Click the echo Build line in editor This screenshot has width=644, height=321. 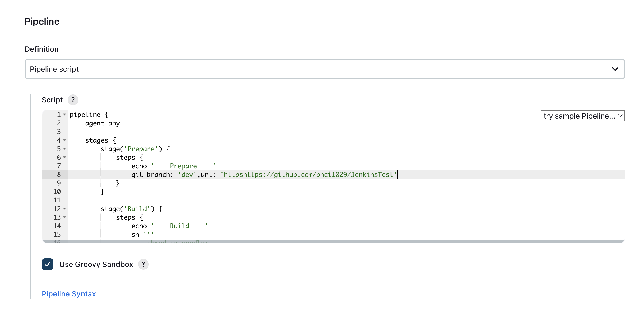(x=170, y=226)
